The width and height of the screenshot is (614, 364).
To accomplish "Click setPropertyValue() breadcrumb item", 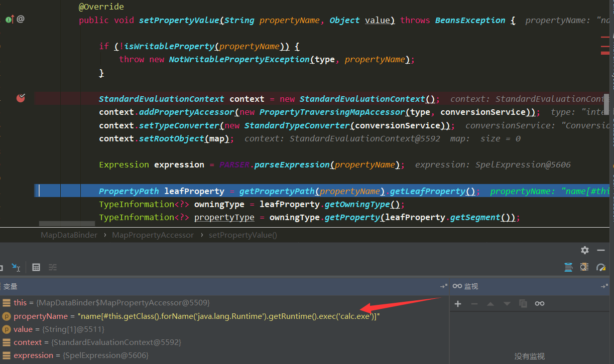I will [243, 235].
